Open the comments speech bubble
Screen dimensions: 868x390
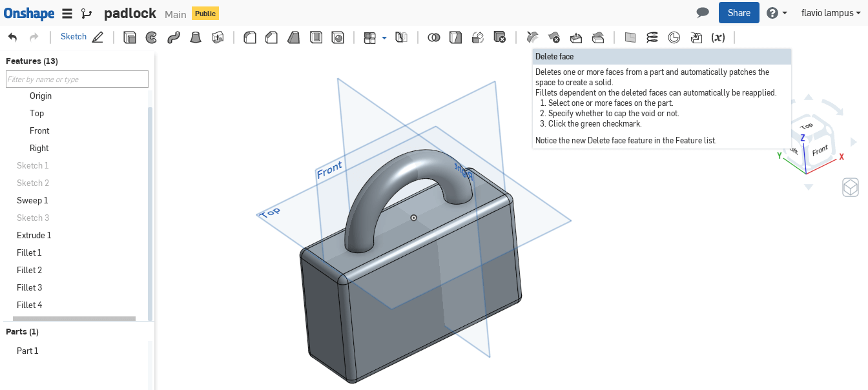703,13
